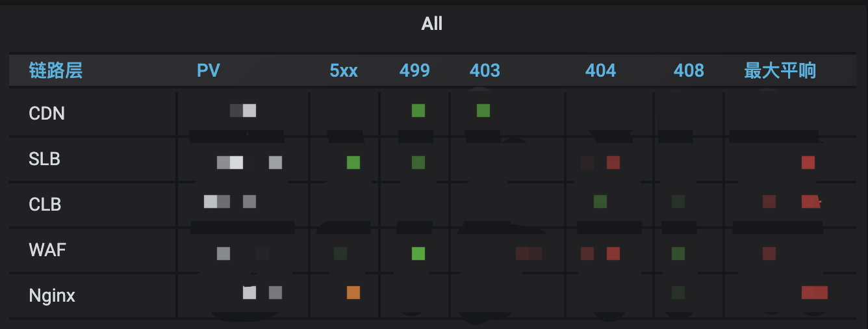Select the WAF row label
Image resolution: width=868 pixels, height=329 pixels.
(x=47, y=250)
